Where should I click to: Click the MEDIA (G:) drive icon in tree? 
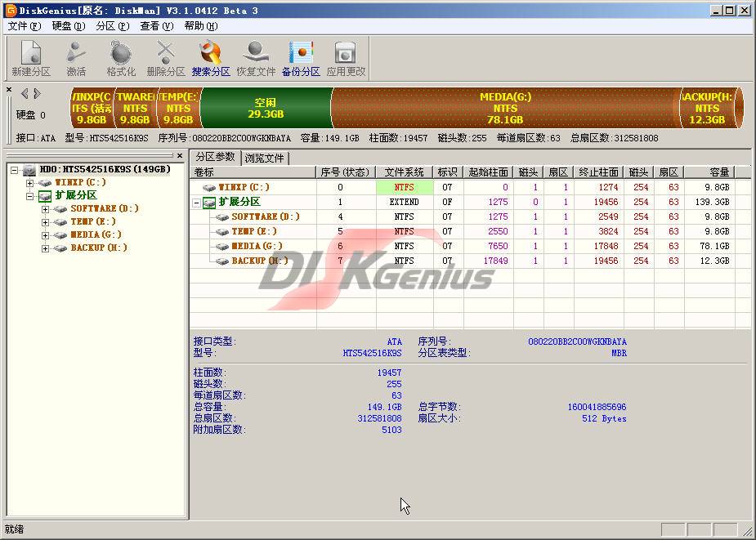(x=60, y=234)
